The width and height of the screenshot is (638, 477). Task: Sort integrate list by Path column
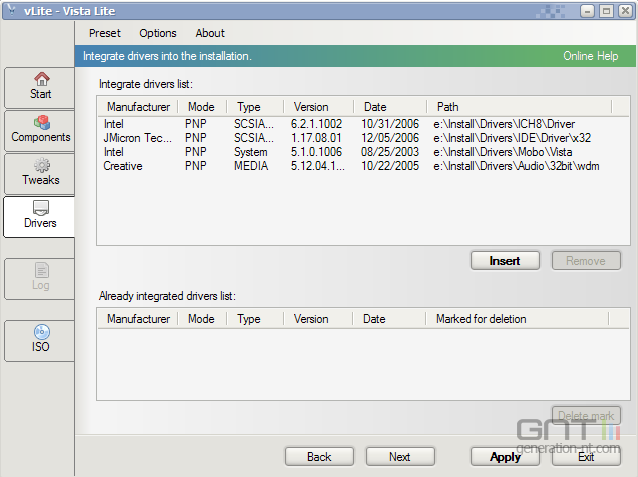coord(519,107)
